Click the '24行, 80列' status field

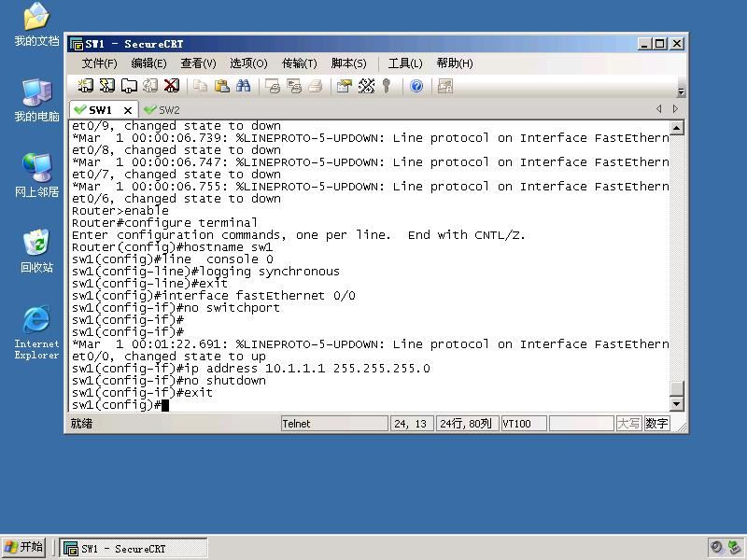tap(467, 424)
